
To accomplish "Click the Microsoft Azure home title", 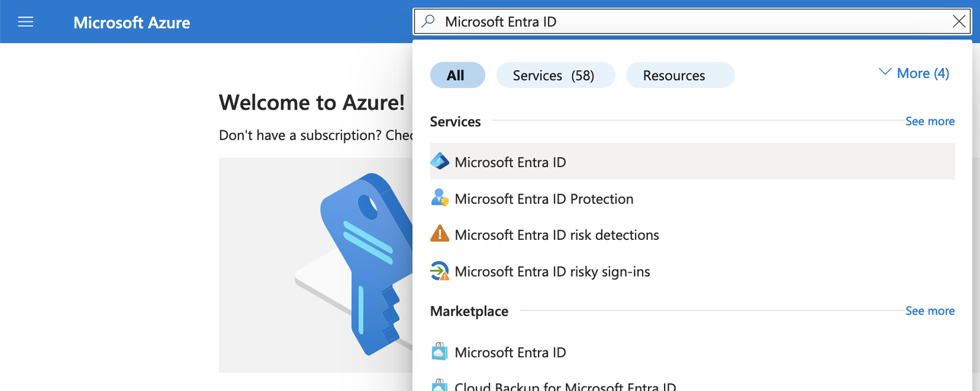I will pyautogui.click(x=132, y=23).
